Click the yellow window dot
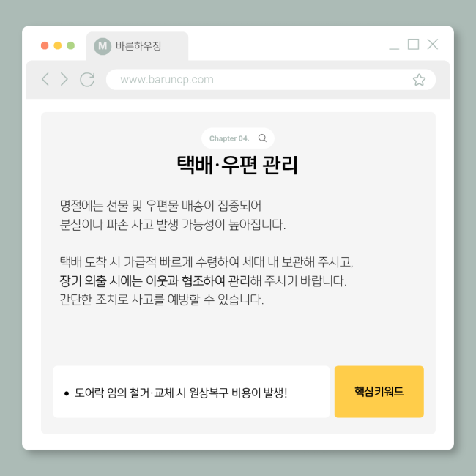The width and height of the screenshot is (476, 476). click(x=58, y=45)
